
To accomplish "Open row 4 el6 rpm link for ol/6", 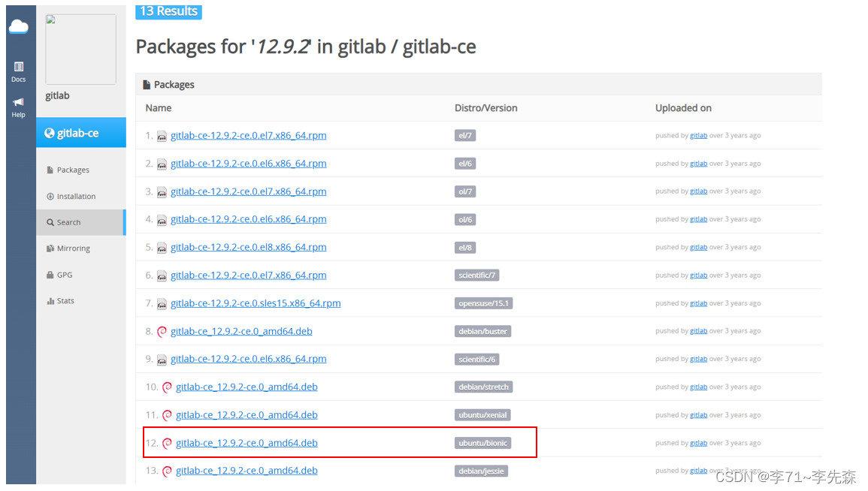I will 249,219.
